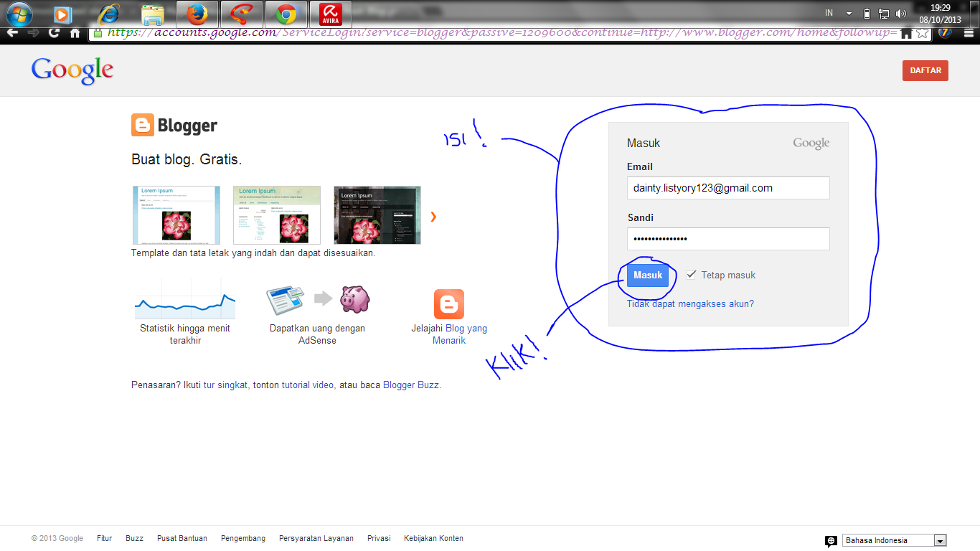Click the green padlock security icon

coord(99,33)
